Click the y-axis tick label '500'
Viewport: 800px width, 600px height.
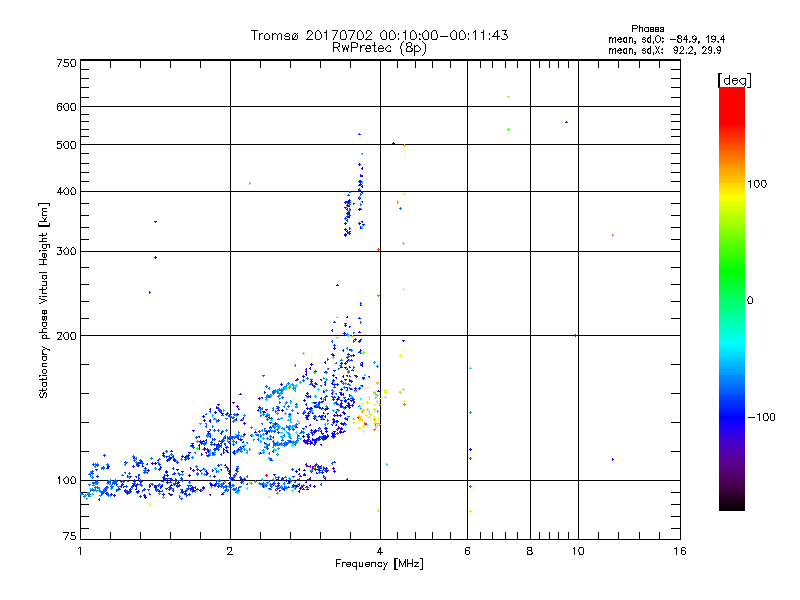(66, 145)
